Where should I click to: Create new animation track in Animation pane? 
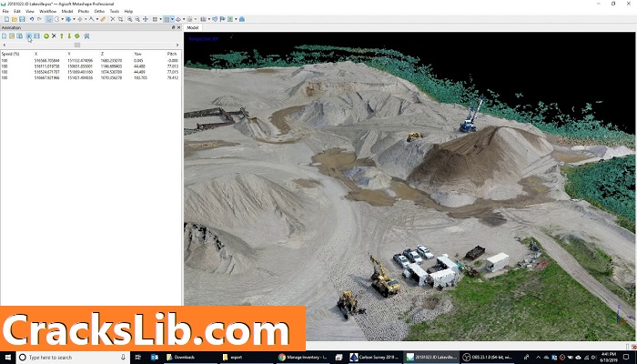(4, 36)
